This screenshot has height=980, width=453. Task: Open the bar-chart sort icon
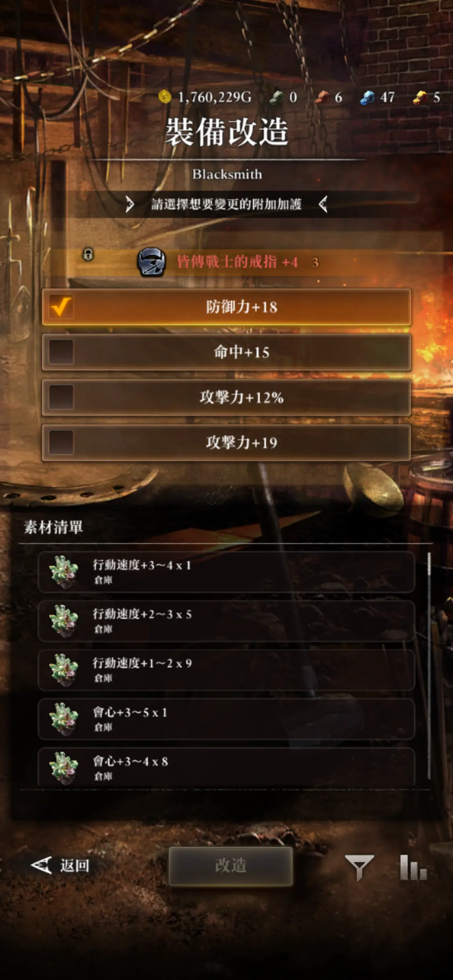click(413, 867)
